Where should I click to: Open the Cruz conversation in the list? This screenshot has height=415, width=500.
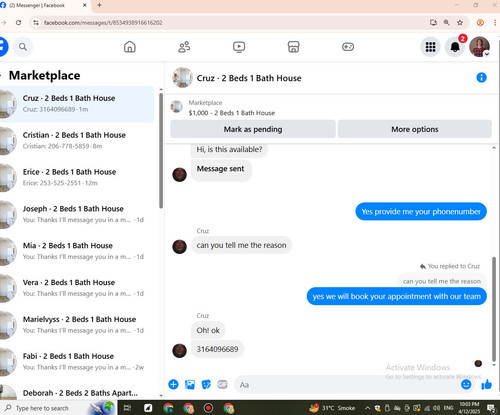click(77, 104)
